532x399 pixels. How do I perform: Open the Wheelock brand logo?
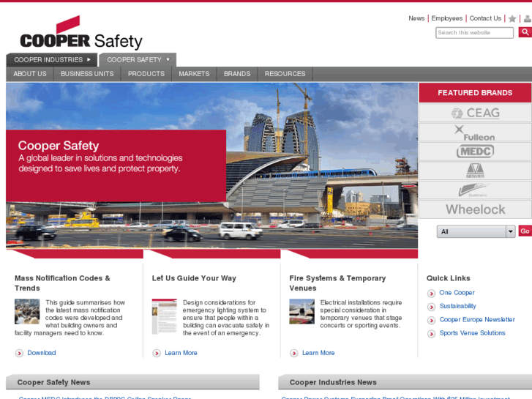[475, 209]
